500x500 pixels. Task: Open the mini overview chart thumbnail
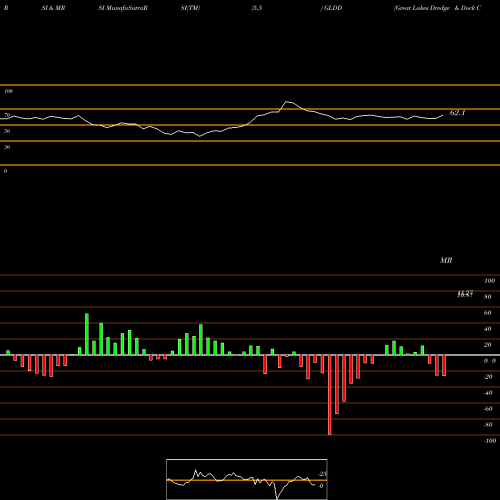(x=247, y=479)
